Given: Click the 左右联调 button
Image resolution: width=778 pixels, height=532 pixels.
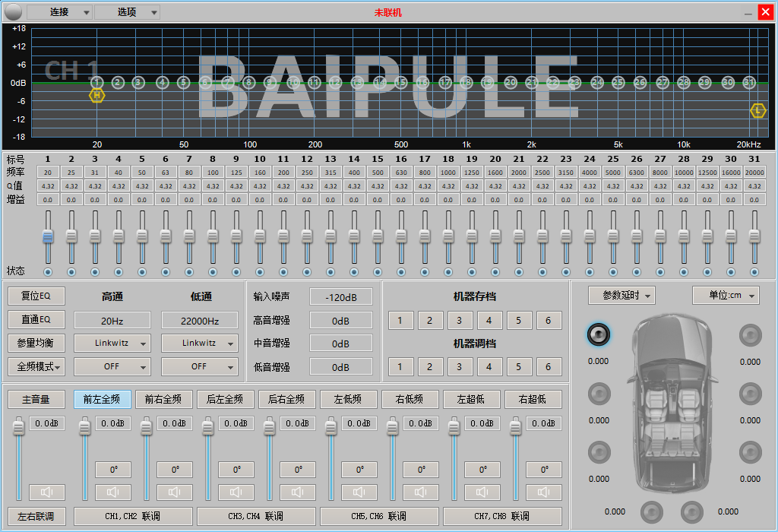Looking at the screenshot, I should pos(36,516).
